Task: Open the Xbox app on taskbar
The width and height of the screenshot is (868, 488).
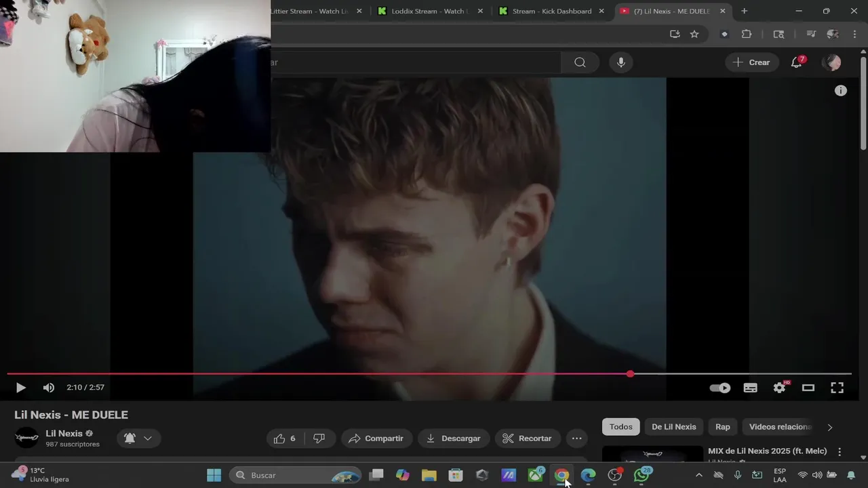Action: point(536,475)
